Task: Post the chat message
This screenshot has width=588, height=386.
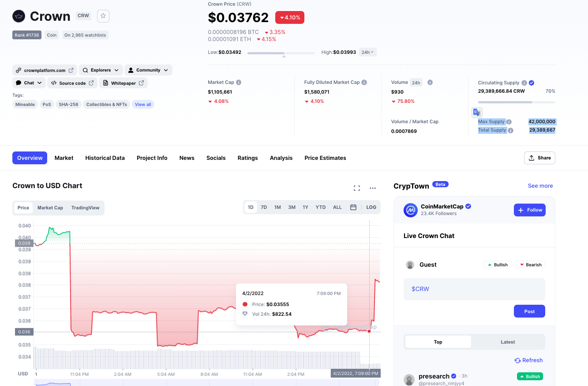Action: pos(529,311)
